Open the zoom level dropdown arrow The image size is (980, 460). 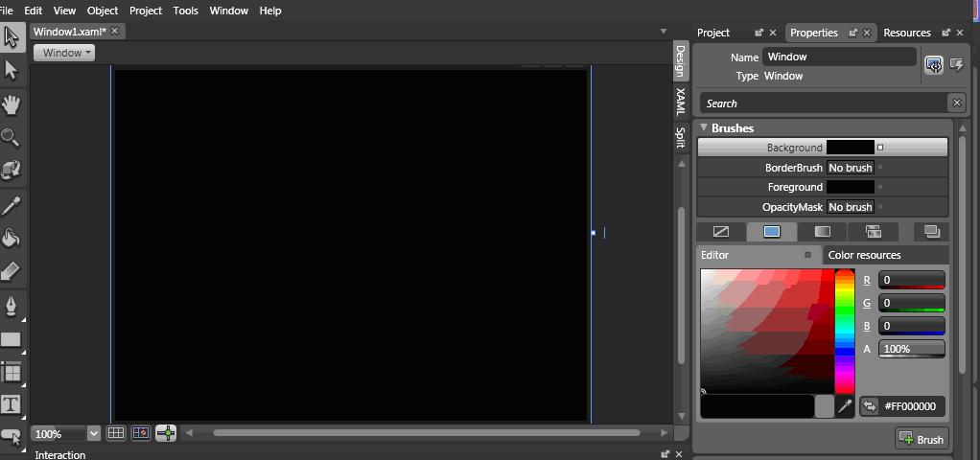[x=94, y=433]
